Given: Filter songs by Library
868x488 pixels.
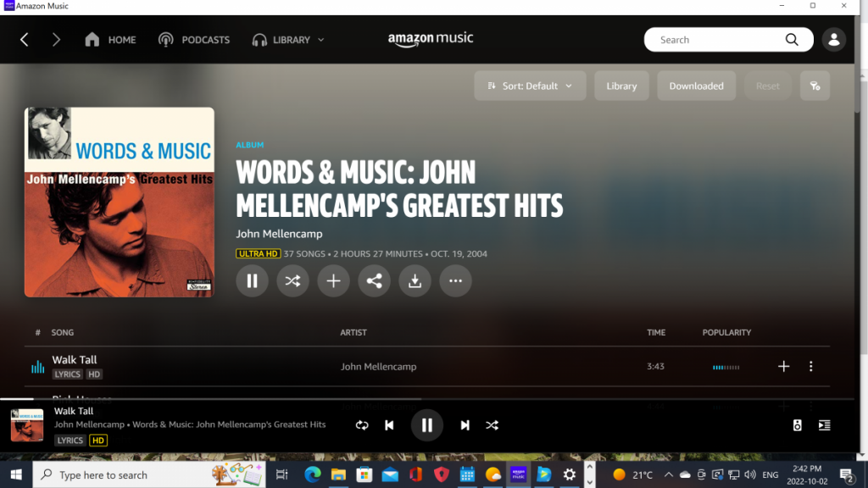Looking at the screenshot, I should click(x=621, y=86).
